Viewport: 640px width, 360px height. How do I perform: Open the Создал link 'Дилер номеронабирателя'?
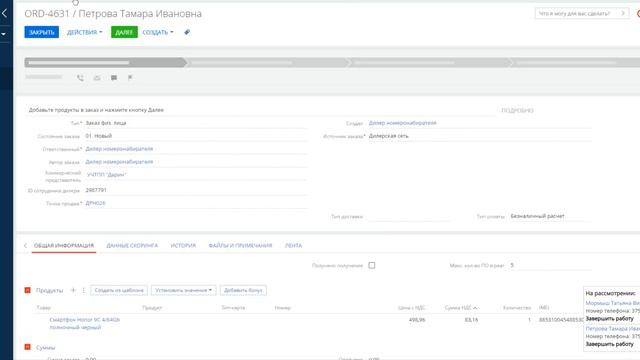coord(402,123)
